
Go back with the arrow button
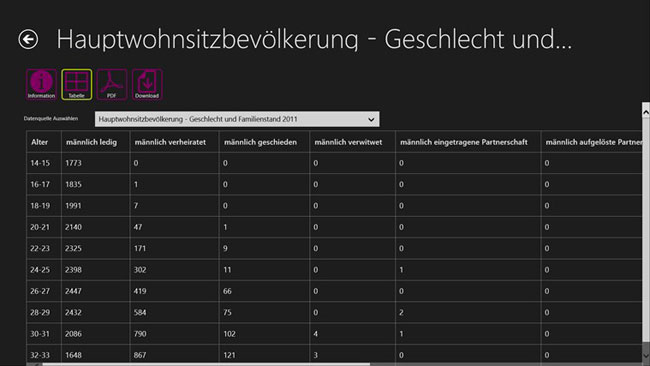pyautogui.click(x=28, y=39)
